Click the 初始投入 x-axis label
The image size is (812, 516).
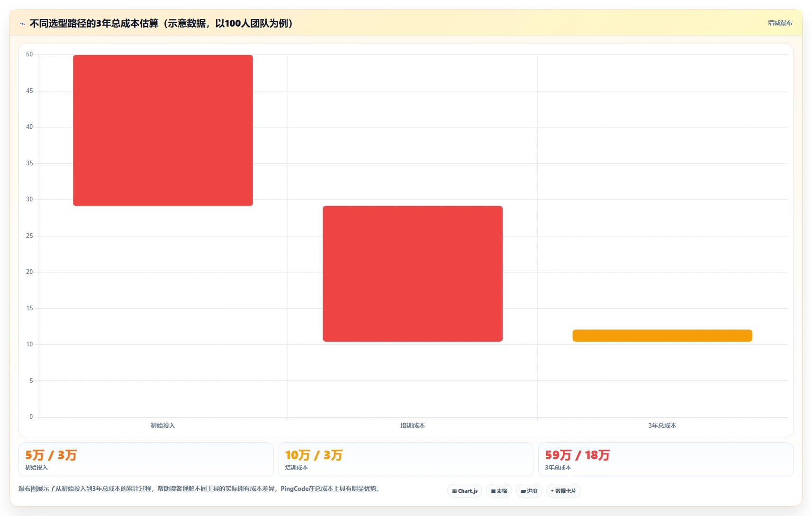[163, 425]
